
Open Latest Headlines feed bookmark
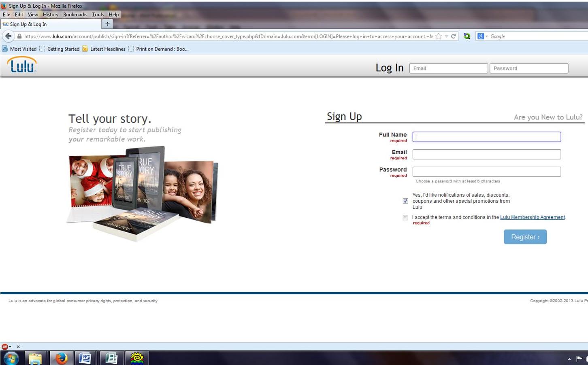104,49
